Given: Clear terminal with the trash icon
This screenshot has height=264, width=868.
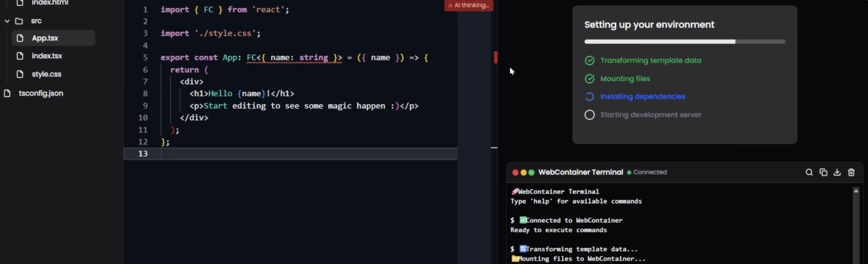Looking at the screenshot, I should pos(851,172).
